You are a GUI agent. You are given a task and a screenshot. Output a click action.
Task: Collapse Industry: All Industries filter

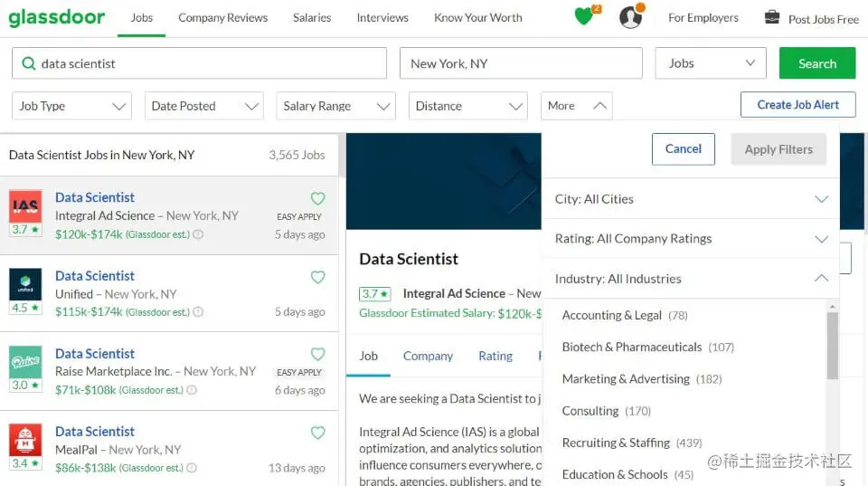coord(691,279)
